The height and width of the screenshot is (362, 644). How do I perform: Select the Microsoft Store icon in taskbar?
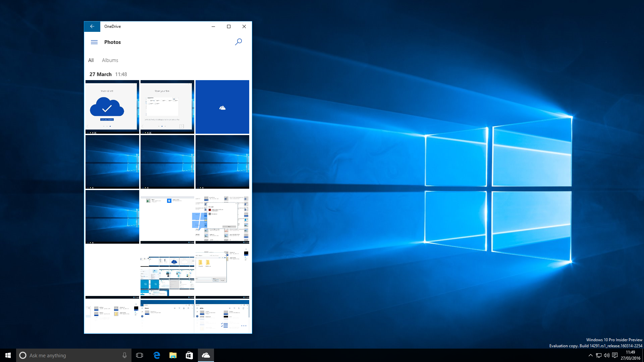pyautogui.click(x=189, y=355)
